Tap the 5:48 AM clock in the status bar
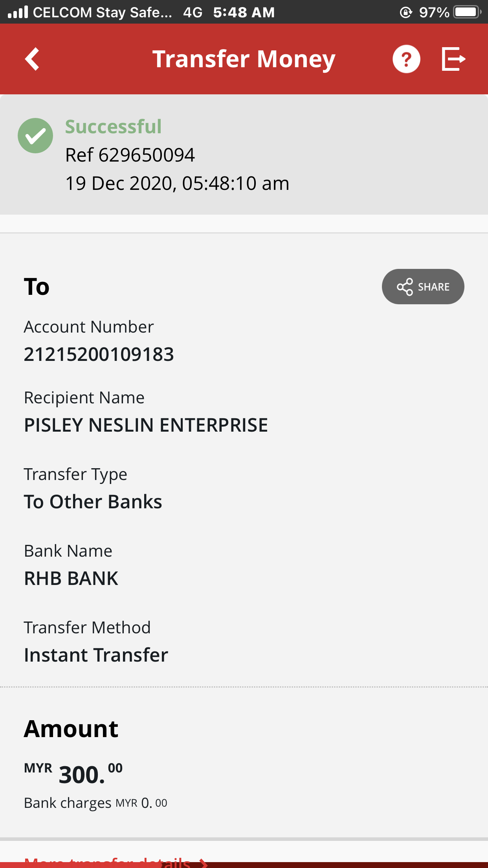488x868 pixels. pos(244,13)
